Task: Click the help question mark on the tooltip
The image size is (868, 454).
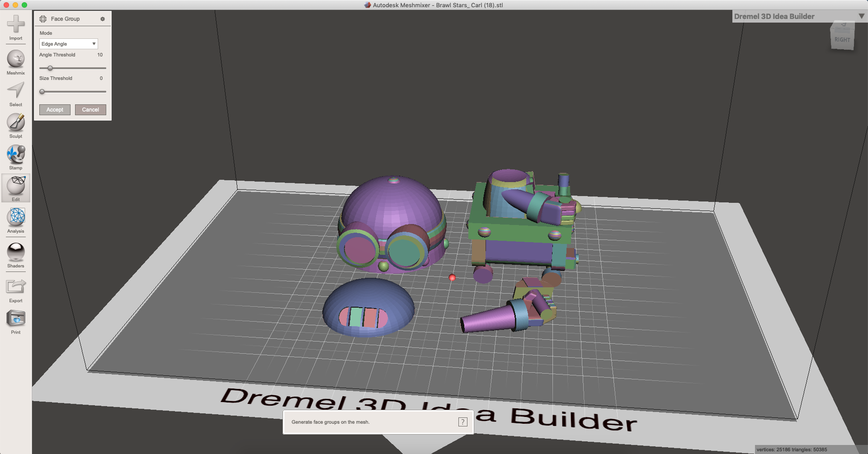Action: (x=462, y=421)
